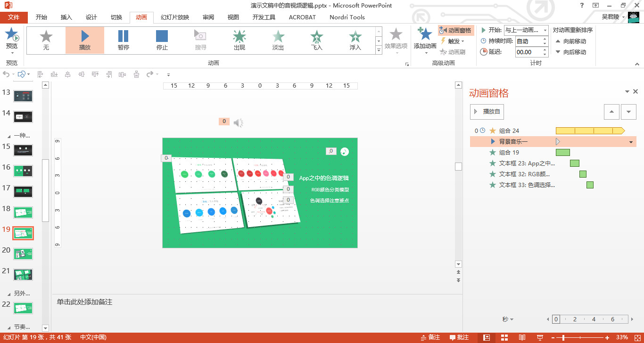Click the Play From (播放自) button

487,112
